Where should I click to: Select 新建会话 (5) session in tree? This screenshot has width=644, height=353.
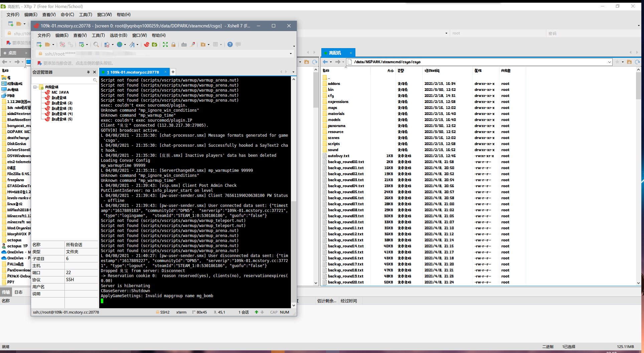point(62,119)
